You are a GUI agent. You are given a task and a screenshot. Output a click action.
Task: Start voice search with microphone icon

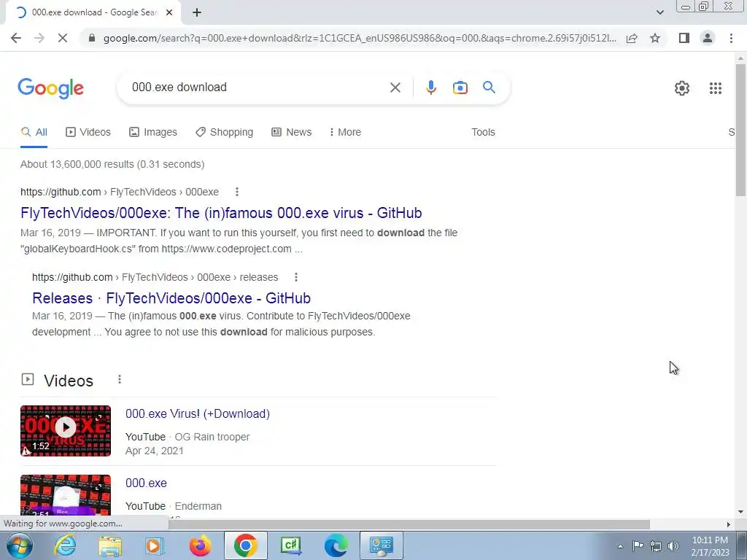point(430,87)
